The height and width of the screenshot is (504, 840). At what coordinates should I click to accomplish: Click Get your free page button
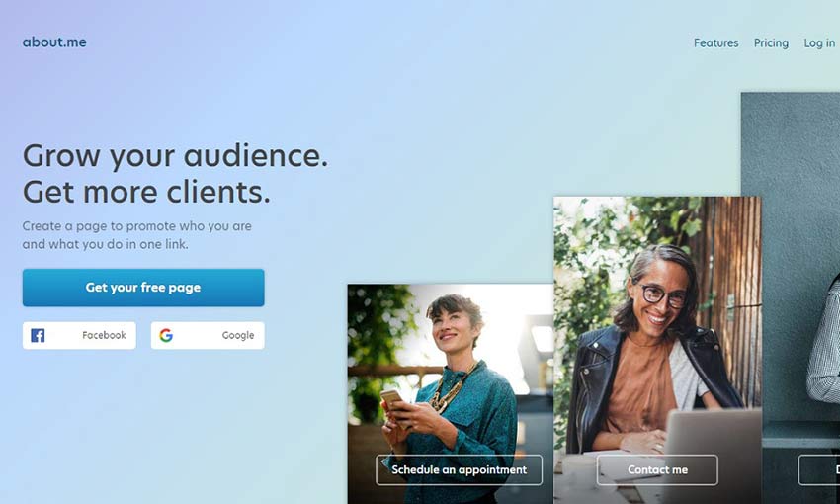point(143,288)
